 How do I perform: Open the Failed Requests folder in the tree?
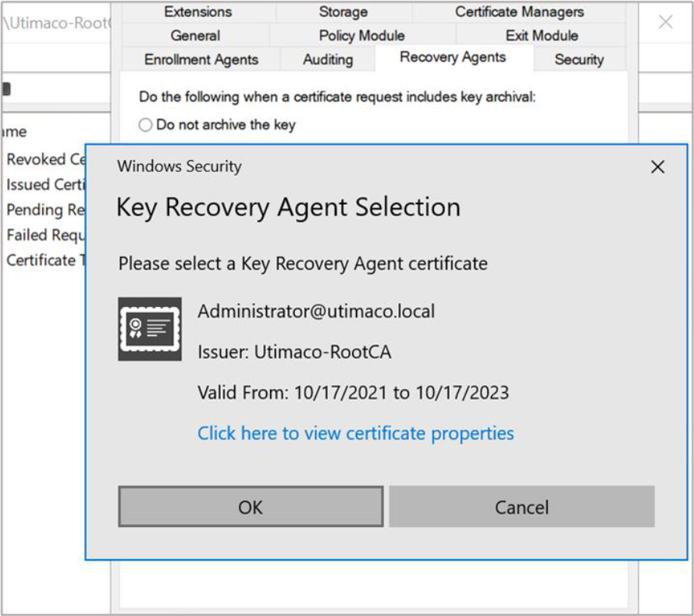coord(45,235)
